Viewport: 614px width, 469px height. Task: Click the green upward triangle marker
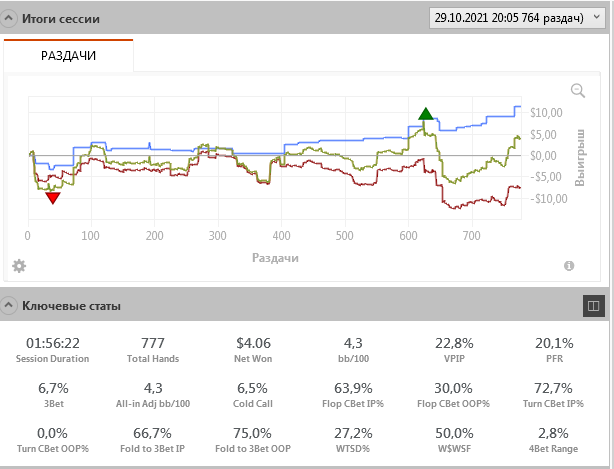pos(427,114)
